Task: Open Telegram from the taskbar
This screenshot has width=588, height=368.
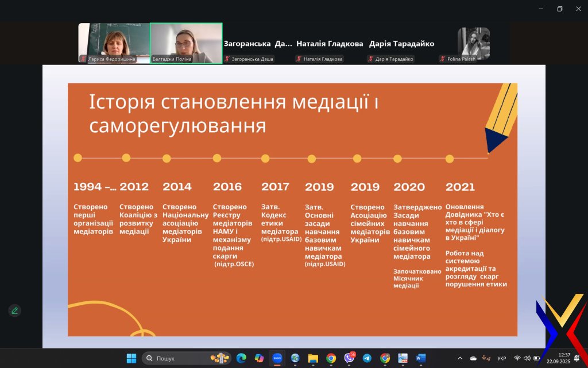Action: coord(366,358)
